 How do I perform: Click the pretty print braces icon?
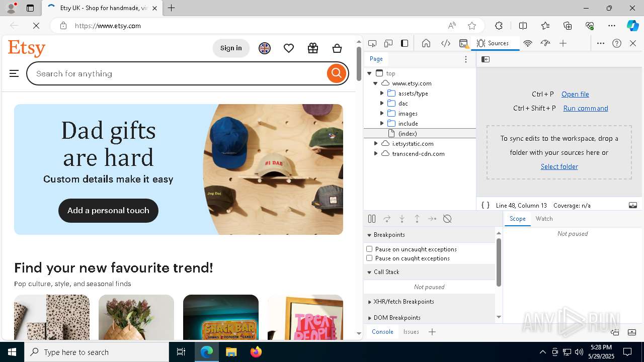tap(486, 205)
